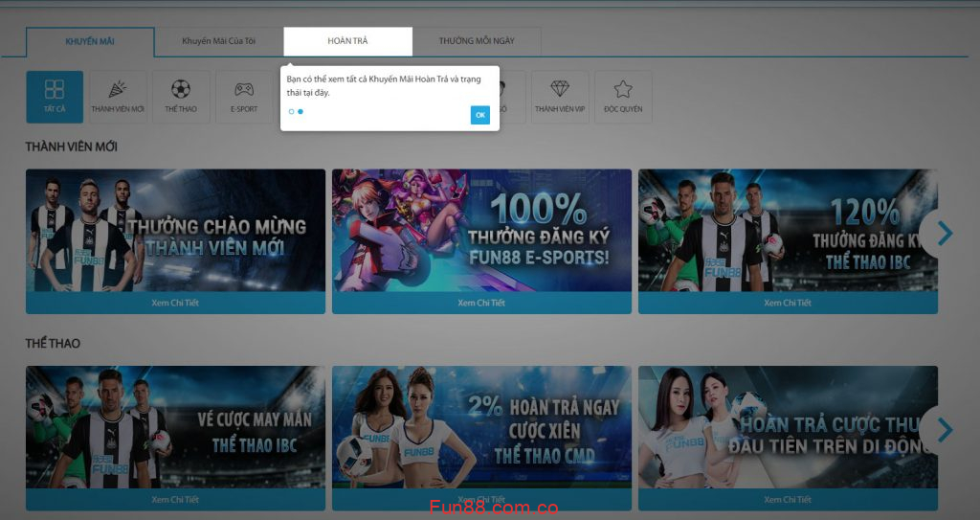Switch to the Hoàn Trả tab
Image resolution: width=980 pixels, height=520 pixels.
coord(347,41)
